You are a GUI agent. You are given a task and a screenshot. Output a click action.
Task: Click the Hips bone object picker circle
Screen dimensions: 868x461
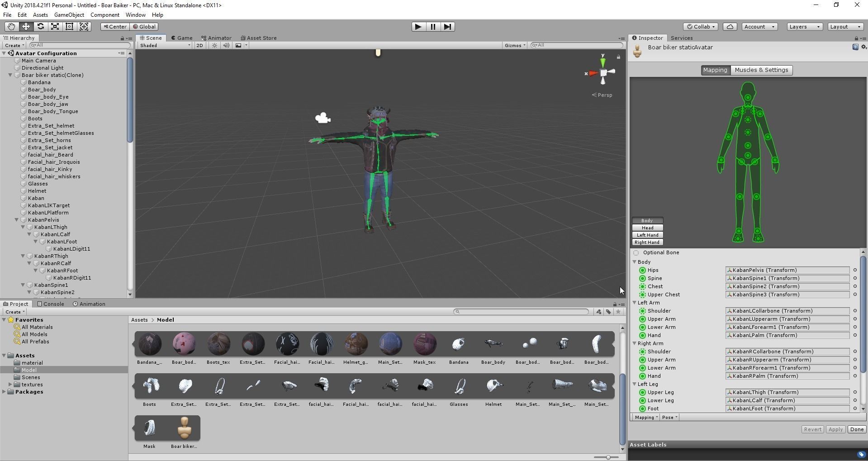click(855, 270)
